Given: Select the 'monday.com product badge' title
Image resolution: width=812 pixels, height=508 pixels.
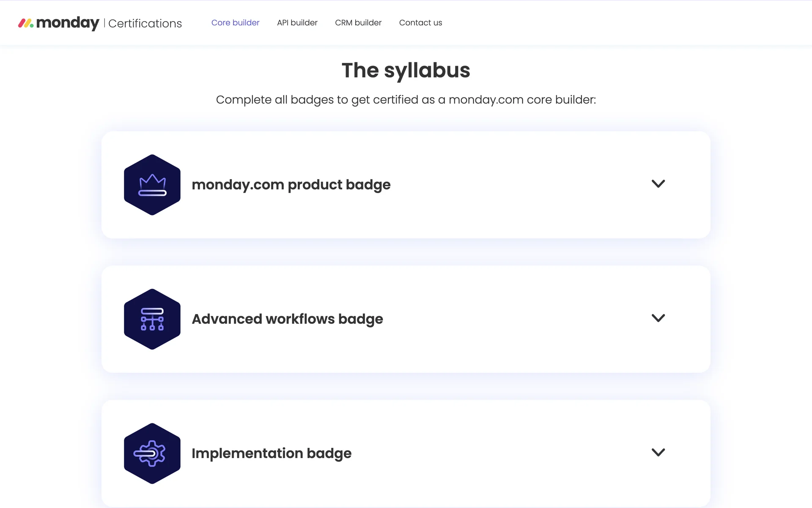Looking at the screenshot, I should tap(291, 185).
